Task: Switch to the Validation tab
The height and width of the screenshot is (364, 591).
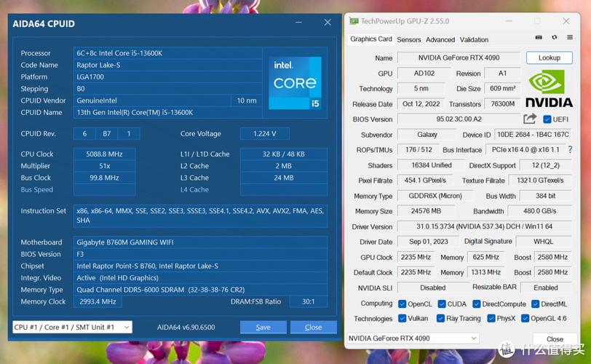Action: [474, 40]
